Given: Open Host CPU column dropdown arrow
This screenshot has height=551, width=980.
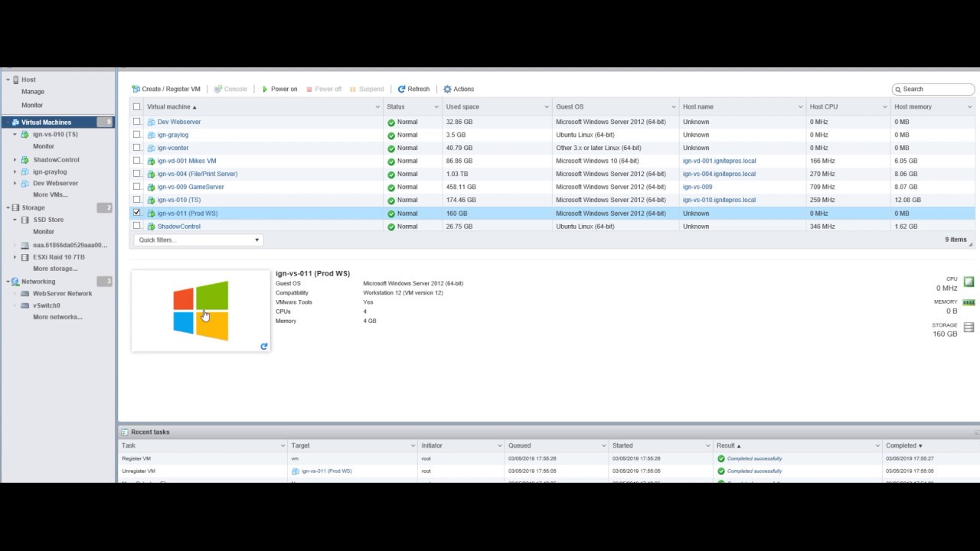Looking at the screenshot, I should [x=885, y=107].
